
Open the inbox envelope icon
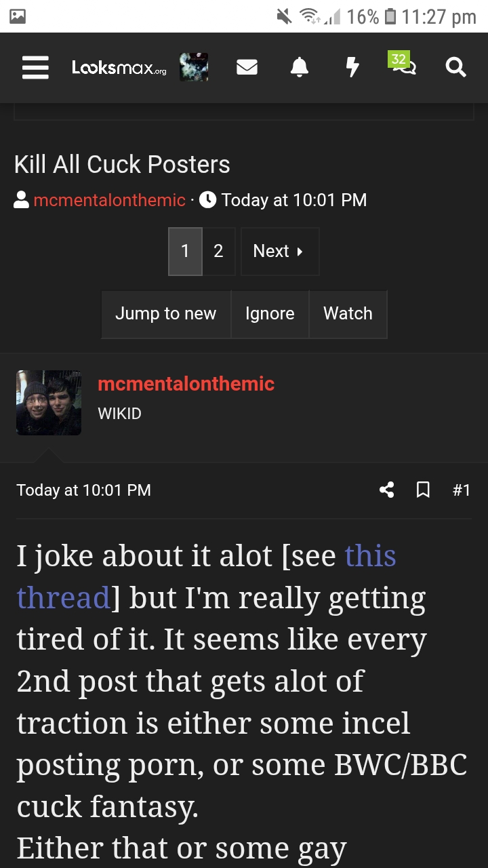pos(247,67)
